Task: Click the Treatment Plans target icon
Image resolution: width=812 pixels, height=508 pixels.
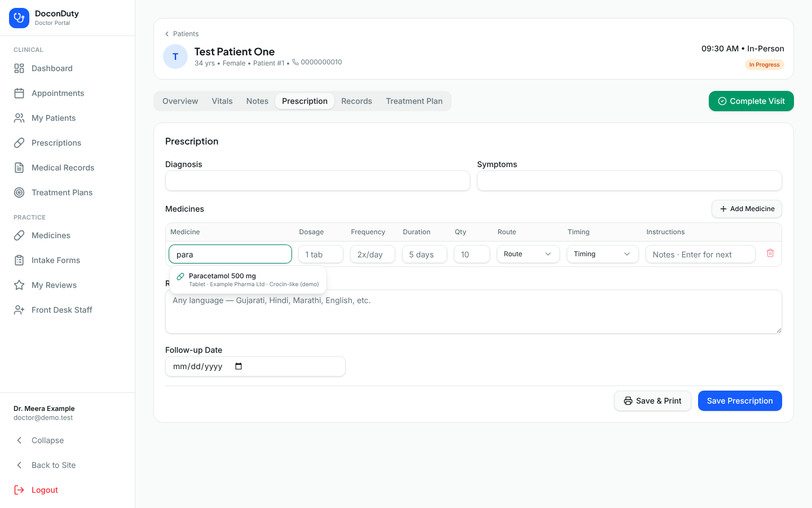Action: tap(19, 192)
